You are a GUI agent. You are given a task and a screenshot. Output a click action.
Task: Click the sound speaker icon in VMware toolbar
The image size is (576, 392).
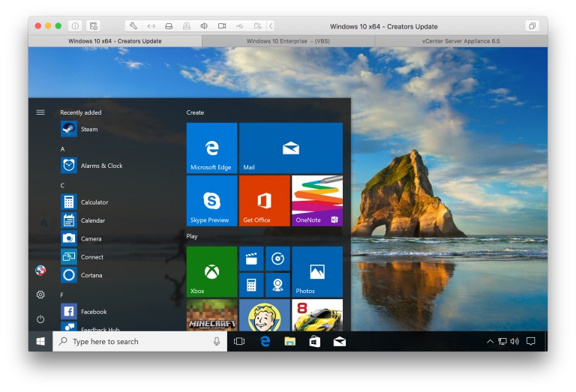204,26
